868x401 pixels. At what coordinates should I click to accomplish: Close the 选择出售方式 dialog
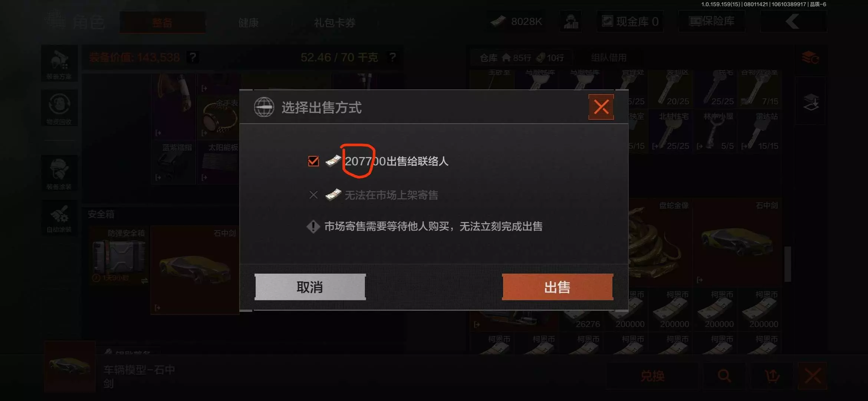[601, 107]
